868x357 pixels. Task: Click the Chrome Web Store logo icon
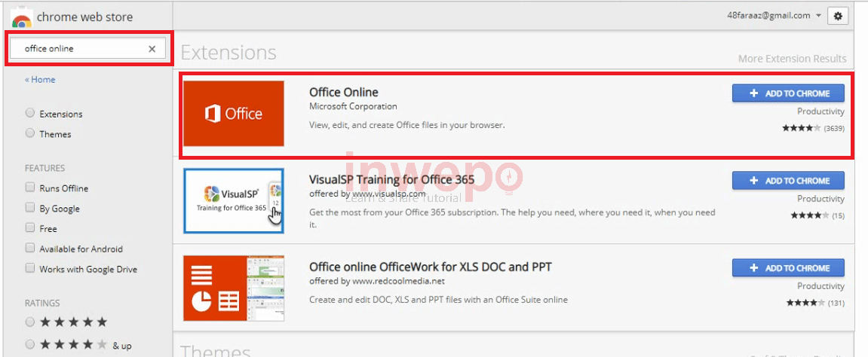tap(21, 18)
